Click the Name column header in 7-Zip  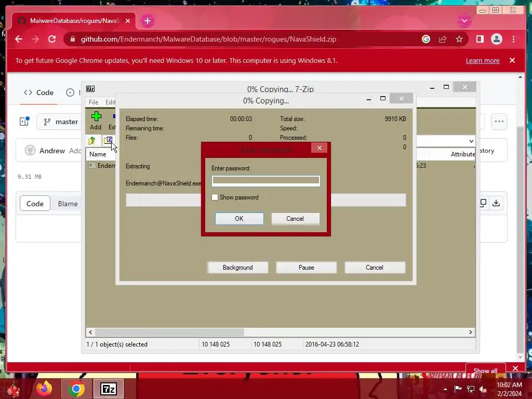pos(98,154)
